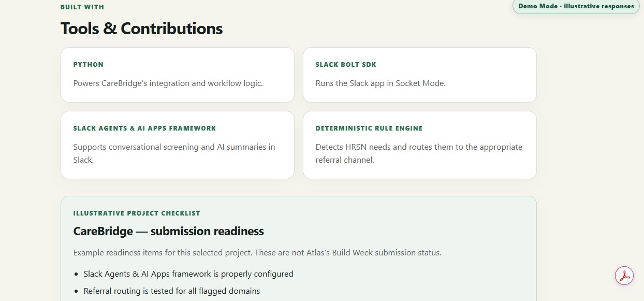This screenshot has height=301, width=644.
Task: Click the Referral routing is tested checklist item
Action: (x=172, y=291)
